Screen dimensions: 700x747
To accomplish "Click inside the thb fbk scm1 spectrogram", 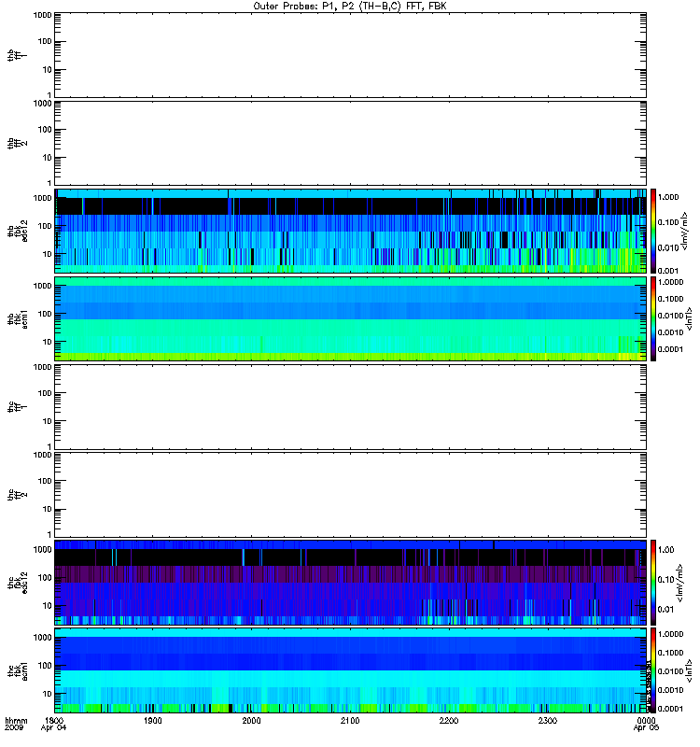I will 350,318.
